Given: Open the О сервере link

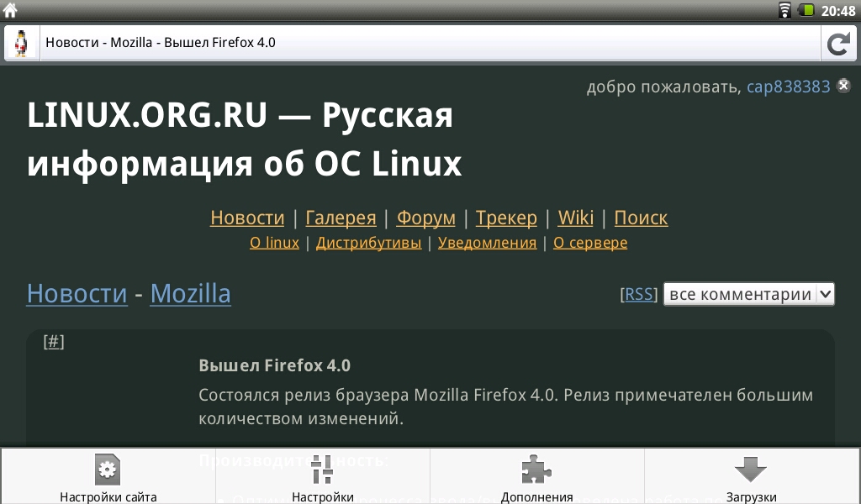Looking at the screenshot, I should [590, 243].
